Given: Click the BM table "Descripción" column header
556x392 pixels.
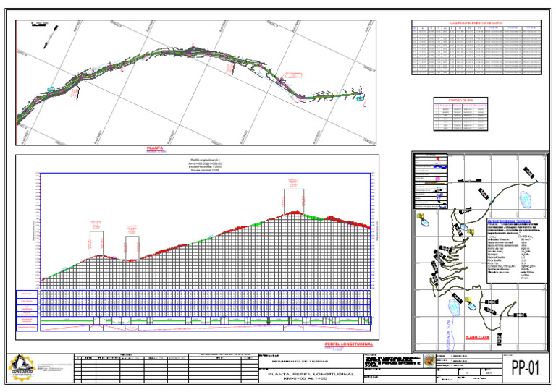Looking at the screenshot, I should coord(446,106).
